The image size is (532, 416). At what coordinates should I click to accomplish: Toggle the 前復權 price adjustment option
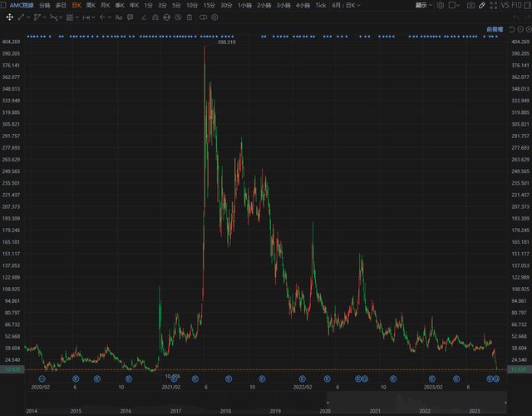pyautogui.click(x=495, y=28)
